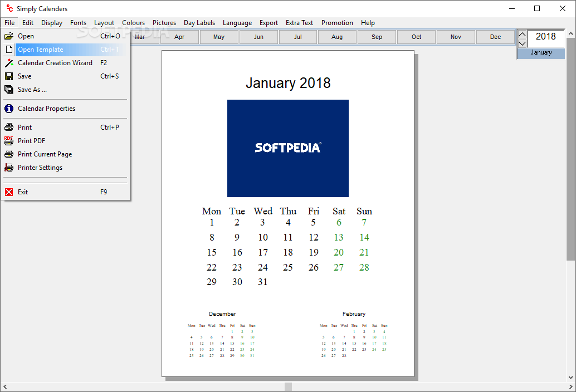The image size is (576, 392).
Task: Open the Fonts menu
Action: (78, 23)
